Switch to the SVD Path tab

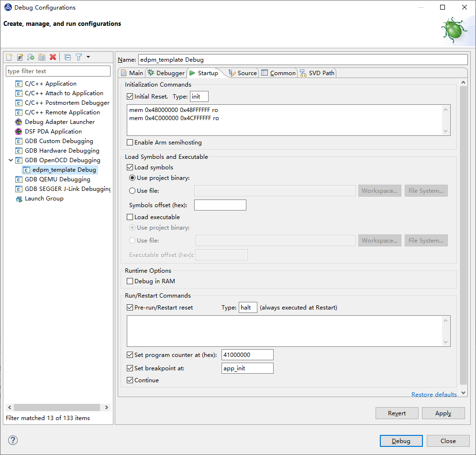pos(317,73)
